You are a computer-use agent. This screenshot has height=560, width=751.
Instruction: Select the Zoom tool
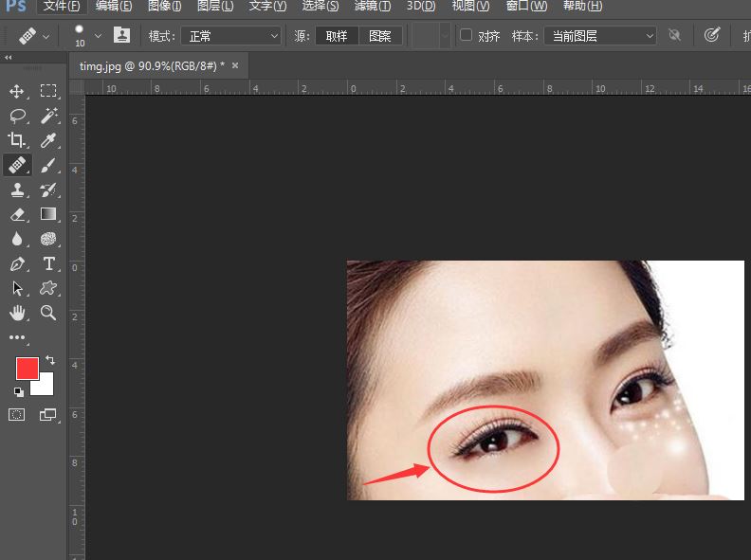click(48, 313)
